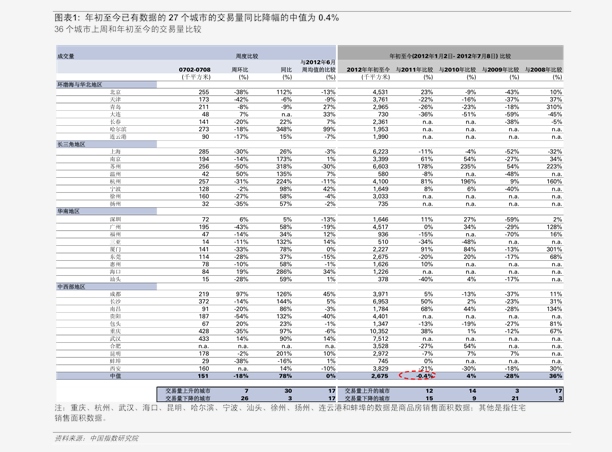Click the 周环比 column header
Image resolution: width=612 pixels, height=452 pixels.
tap(240, 70)
